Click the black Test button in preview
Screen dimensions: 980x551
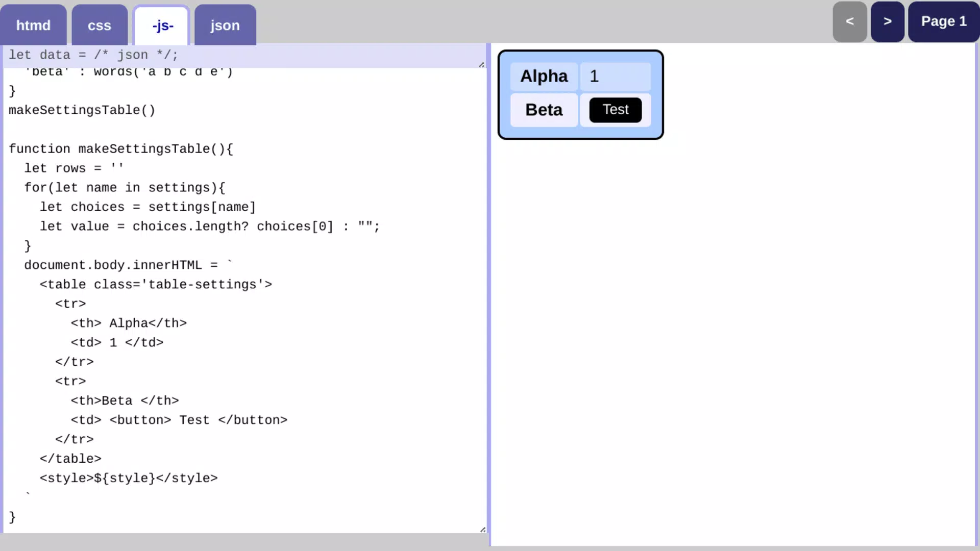(616, 110)
